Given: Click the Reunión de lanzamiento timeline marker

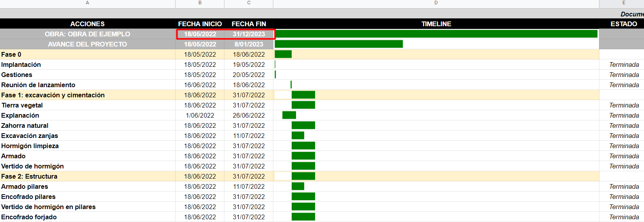Looking at the screenshot, I should click(291, 85).
